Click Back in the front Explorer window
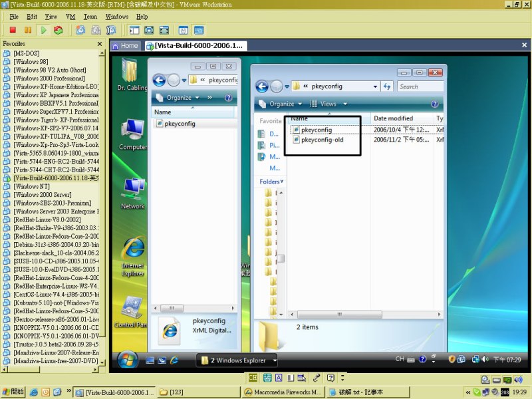Image resolution: width=532 pixels, height=399 pixels. [262, 86]
